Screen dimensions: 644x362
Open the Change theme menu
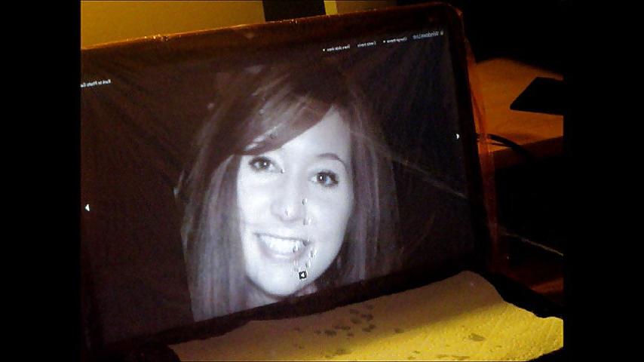(397, 40)
